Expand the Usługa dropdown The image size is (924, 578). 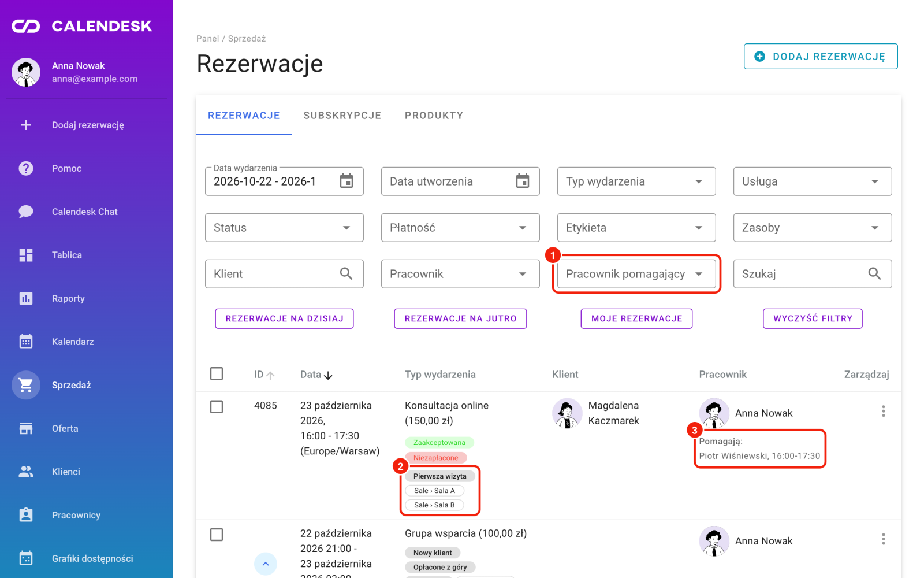click(x=813, y=181)
